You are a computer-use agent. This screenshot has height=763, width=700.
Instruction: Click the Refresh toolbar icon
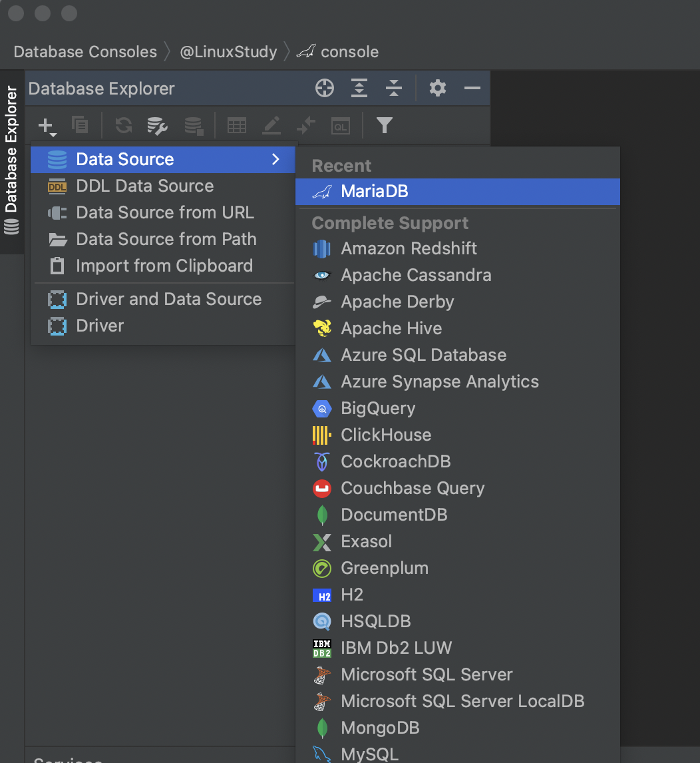coord(124,125)
